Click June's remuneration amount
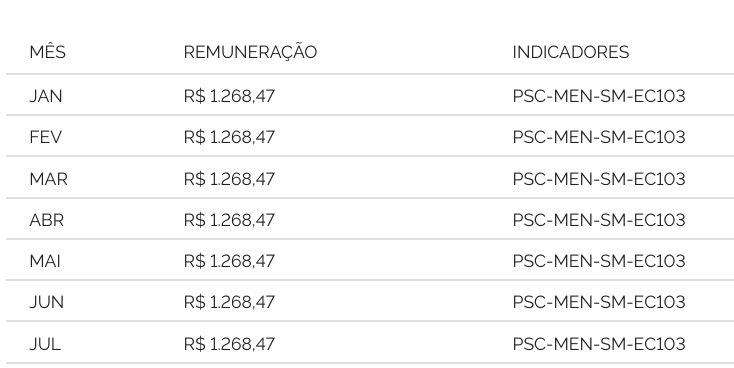 click(229, 302)
